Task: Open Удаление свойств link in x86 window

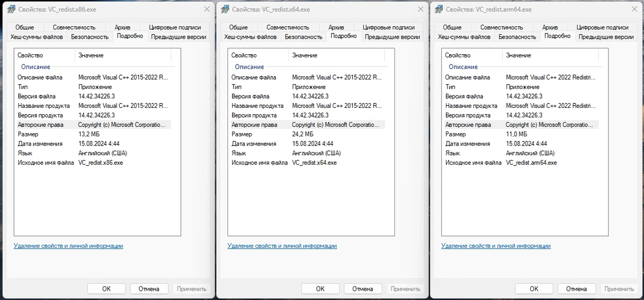Action: click(x=68, y=246)
